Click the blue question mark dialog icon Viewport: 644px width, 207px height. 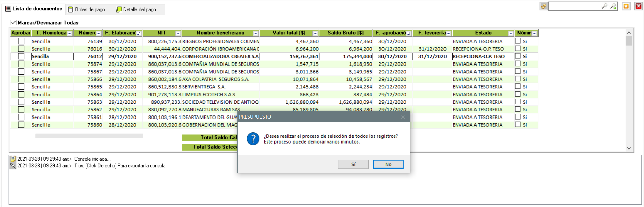pyautogui.click(x=253, y=139)
